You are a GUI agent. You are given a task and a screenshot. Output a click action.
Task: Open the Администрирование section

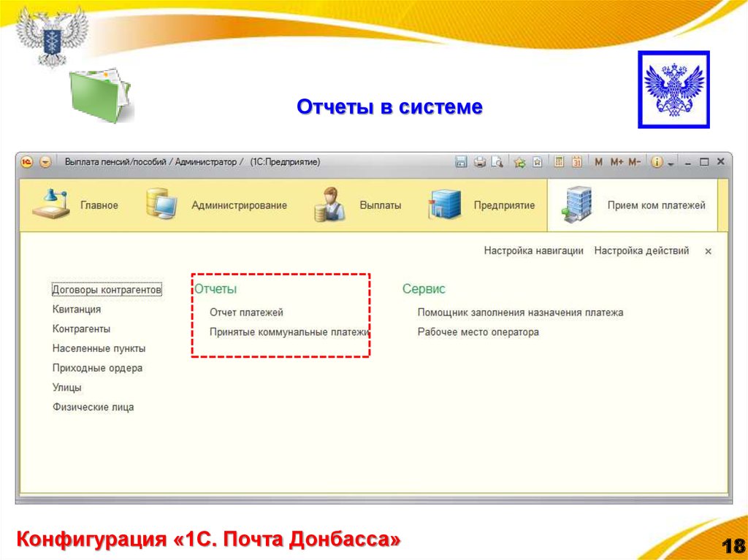click(239, 205)
